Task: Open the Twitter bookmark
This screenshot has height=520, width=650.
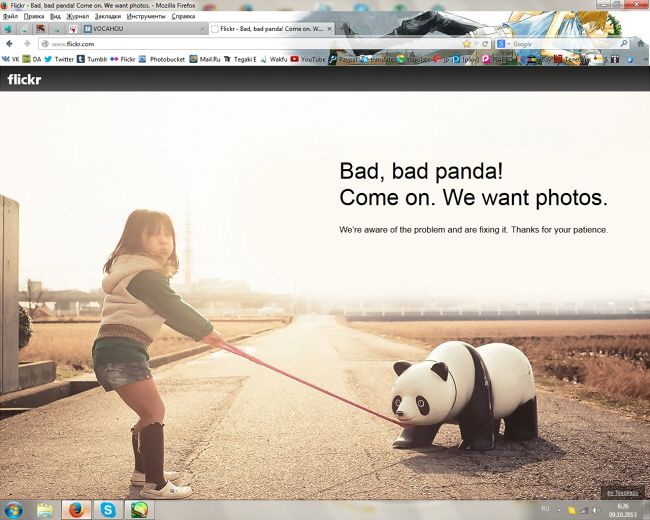Action: pos(59,59)
